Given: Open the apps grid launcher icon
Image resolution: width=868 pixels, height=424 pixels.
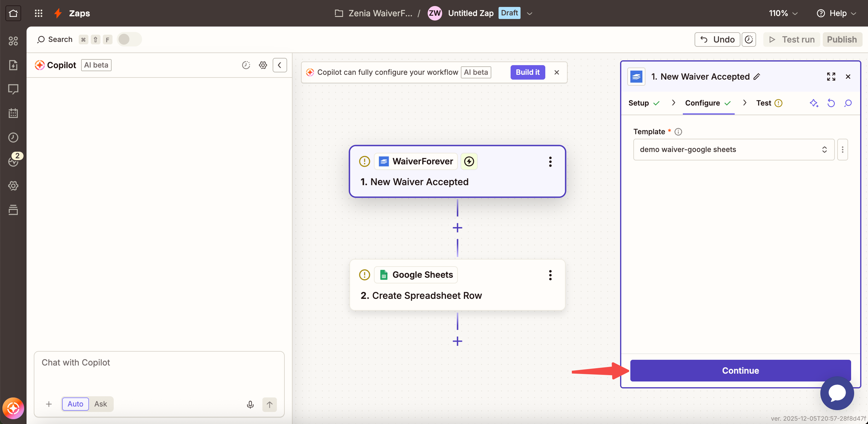Looking at the screenshot, I should coord(38,13).
